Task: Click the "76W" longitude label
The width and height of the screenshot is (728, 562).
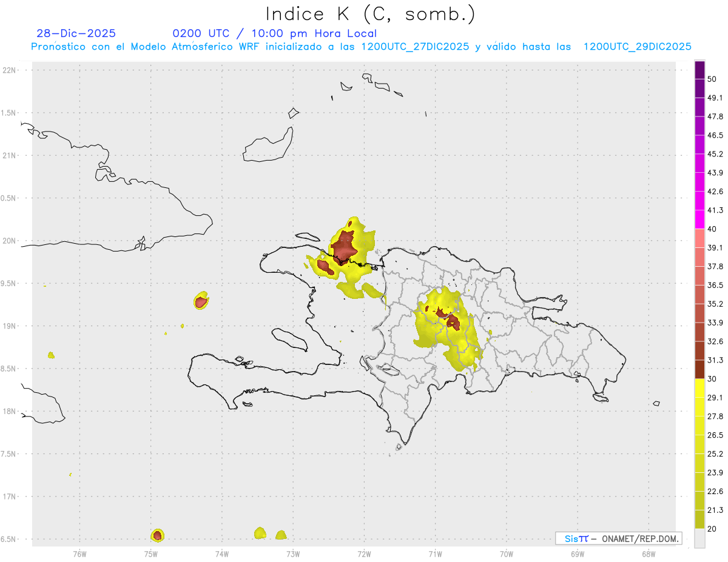Action: point(79,554)
